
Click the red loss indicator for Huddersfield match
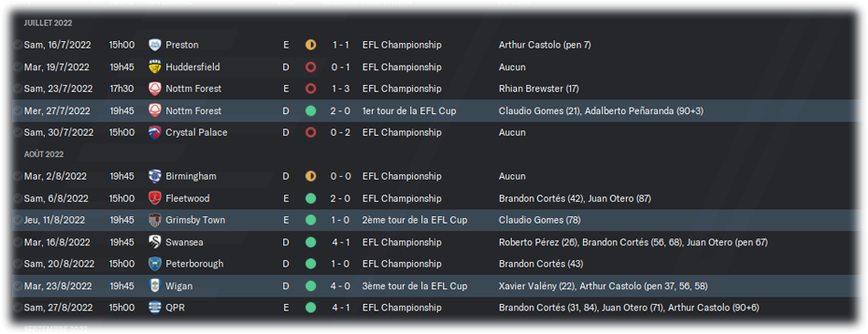(311, 67)
